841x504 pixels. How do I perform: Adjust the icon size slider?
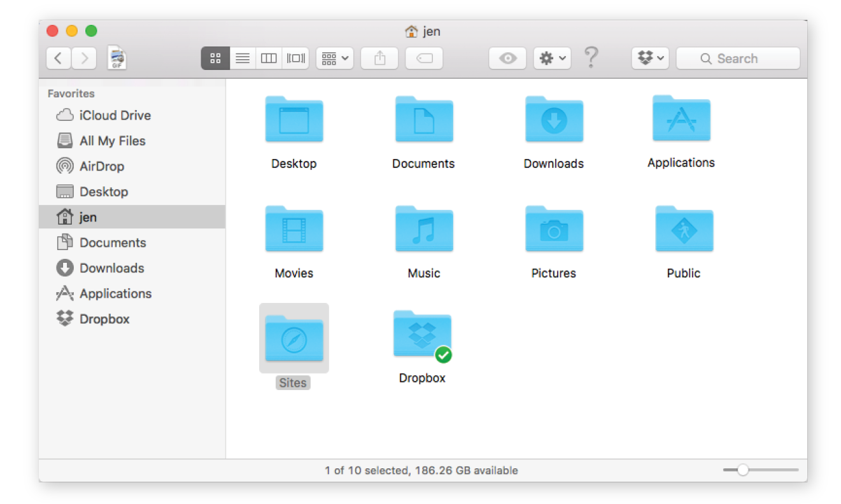(x=742, y=470)
